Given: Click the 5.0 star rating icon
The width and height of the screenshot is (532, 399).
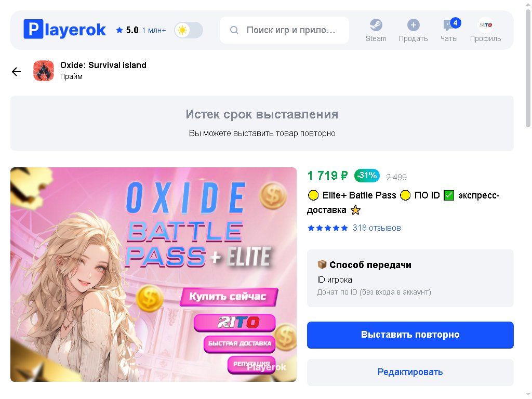Looking at the screenshot, I should click(x=119, y=30).
